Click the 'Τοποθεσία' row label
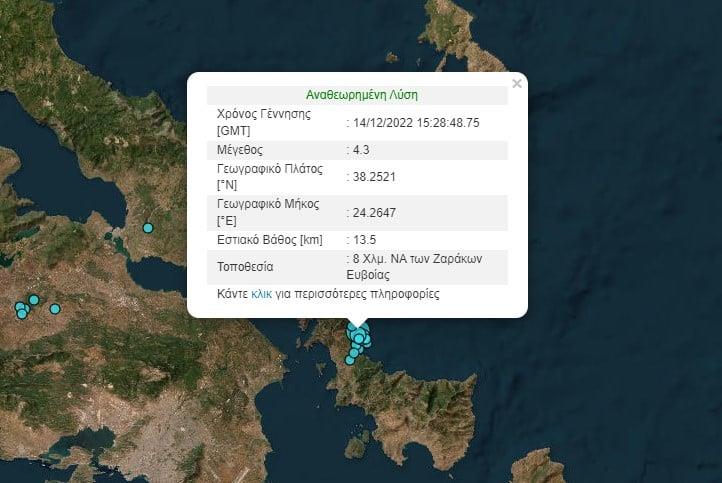The image size is (722, 483). 245,267
